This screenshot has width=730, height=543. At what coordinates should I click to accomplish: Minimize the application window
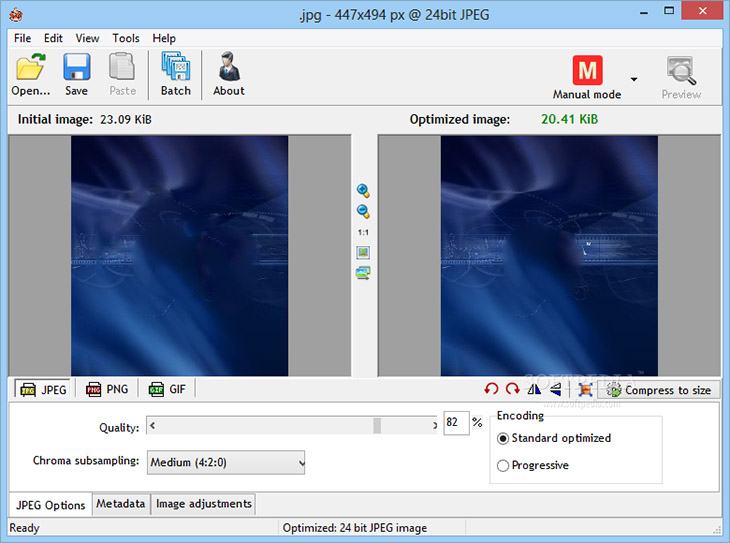pos(644,13)
